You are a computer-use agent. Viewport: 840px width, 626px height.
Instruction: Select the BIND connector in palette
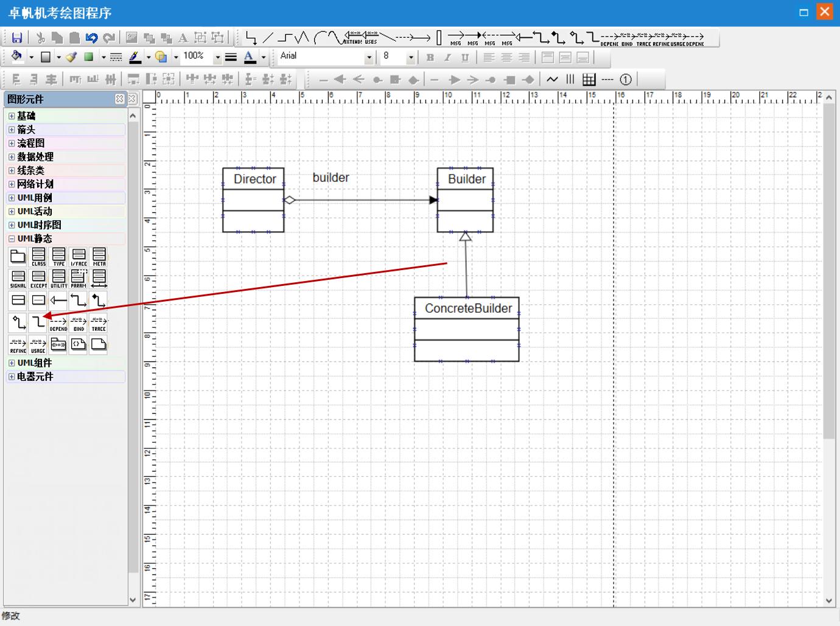pos(79,322)
